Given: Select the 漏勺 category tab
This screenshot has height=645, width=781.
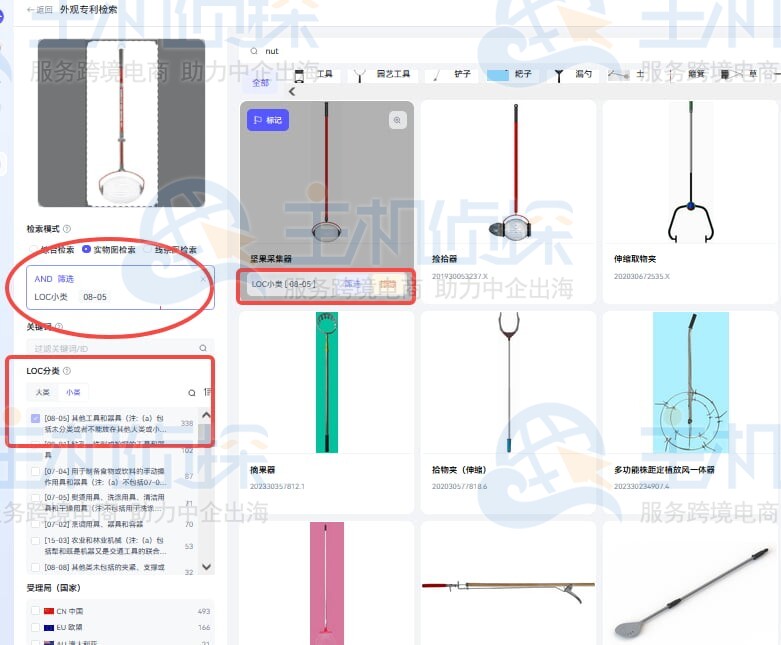Looking at the screenshot, I should pos(574,74).
